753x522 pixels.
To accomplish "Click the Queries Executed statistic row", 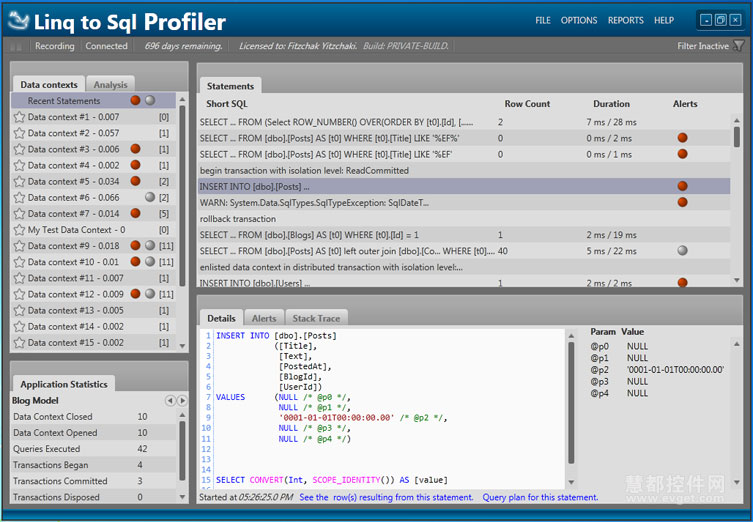I will pos(94,449).
